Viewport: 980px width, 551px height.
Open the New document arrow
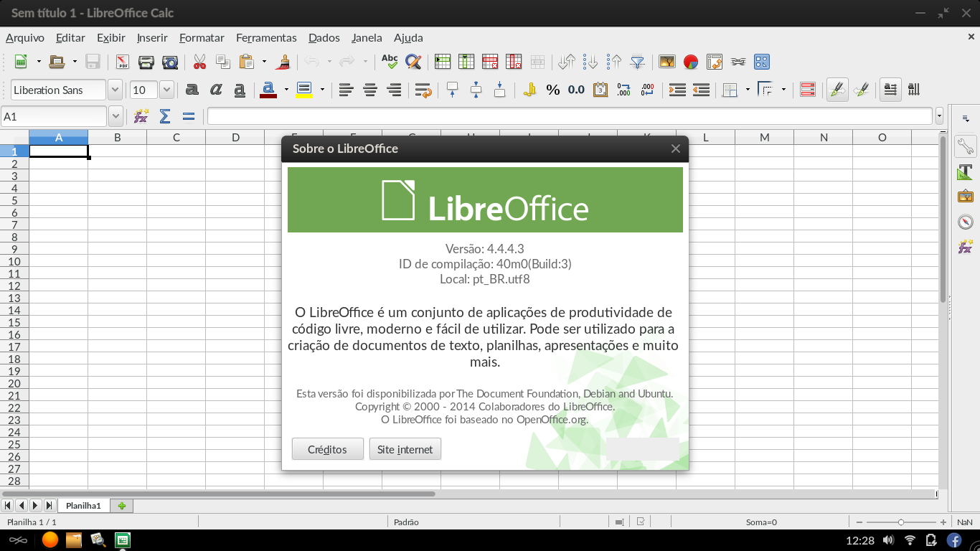click(39, 62)
